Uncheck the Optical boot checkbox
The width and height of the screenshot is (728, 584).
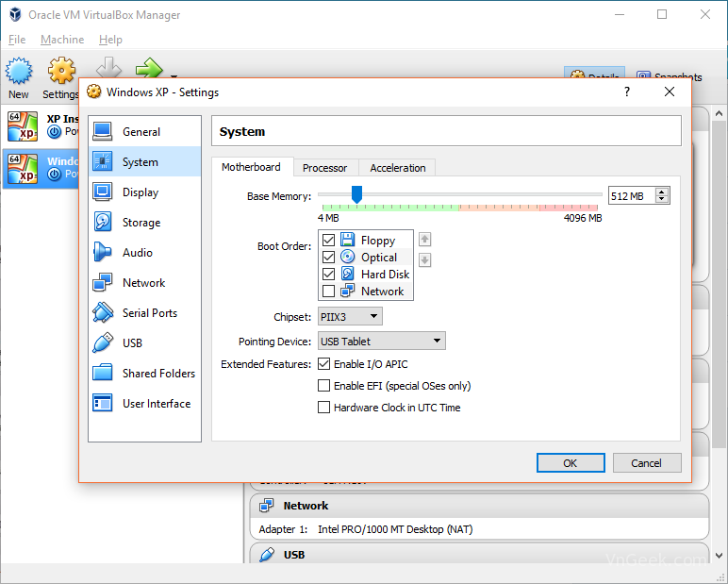point(329,257)
